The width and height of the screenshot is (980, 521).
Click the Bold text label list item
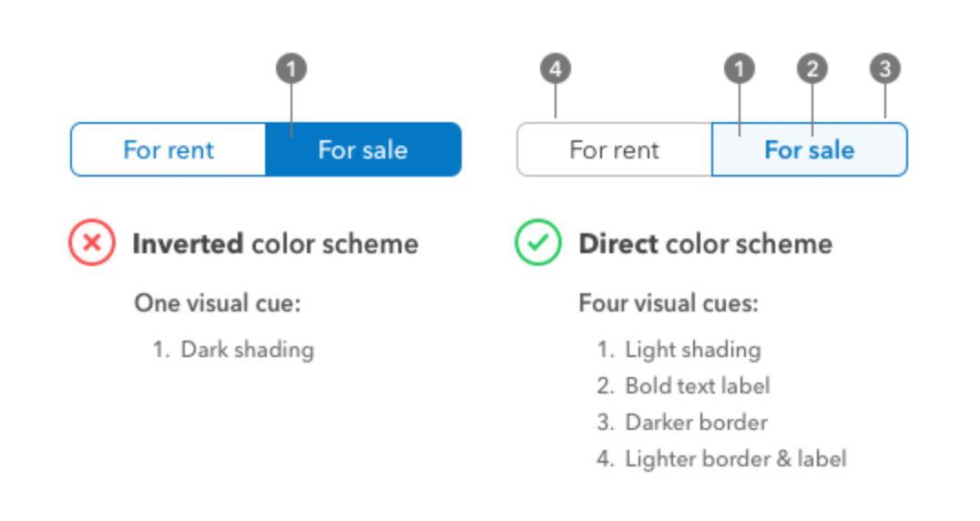684,386
